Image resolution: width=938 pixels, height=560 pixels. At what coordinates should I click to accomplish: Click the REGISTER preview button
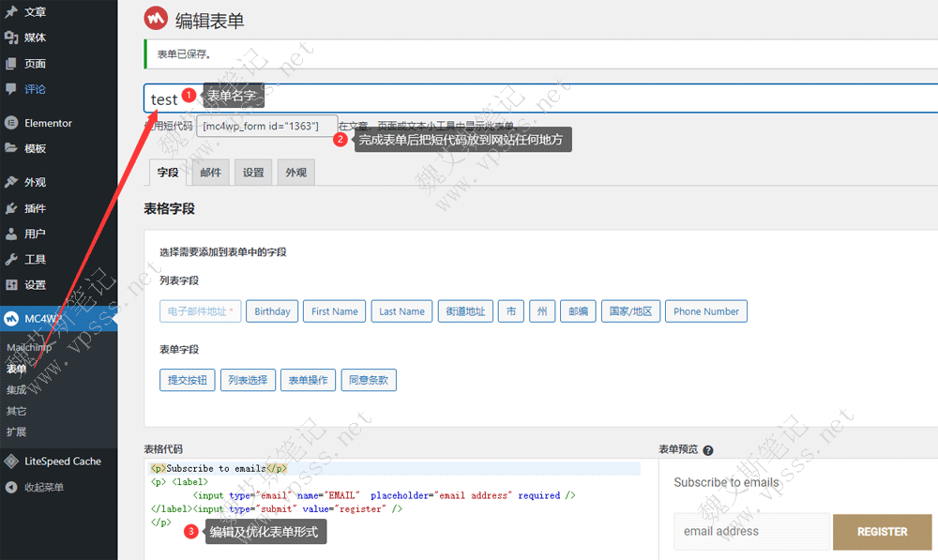(x=882, y=531)
